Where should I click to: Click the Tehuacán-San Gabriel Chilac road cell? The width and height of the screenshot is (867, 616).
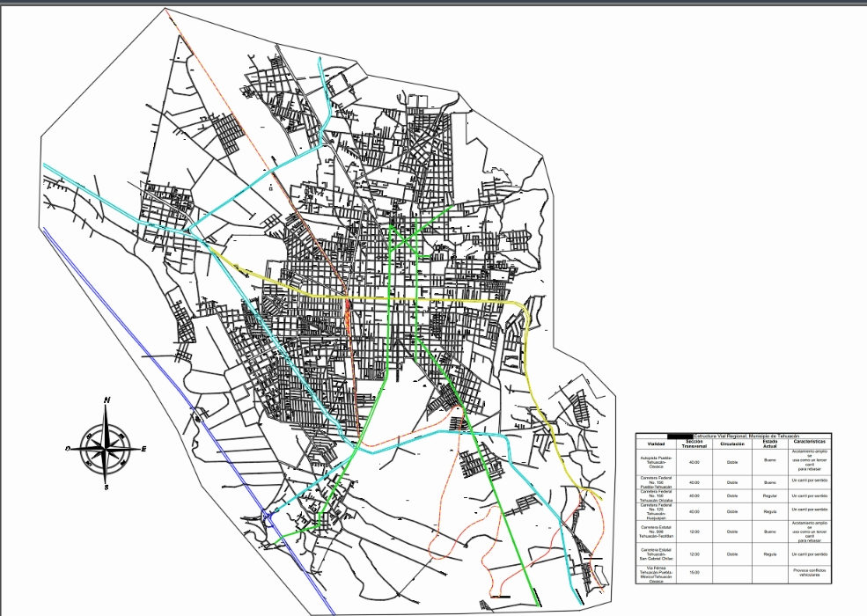point(657,554)
